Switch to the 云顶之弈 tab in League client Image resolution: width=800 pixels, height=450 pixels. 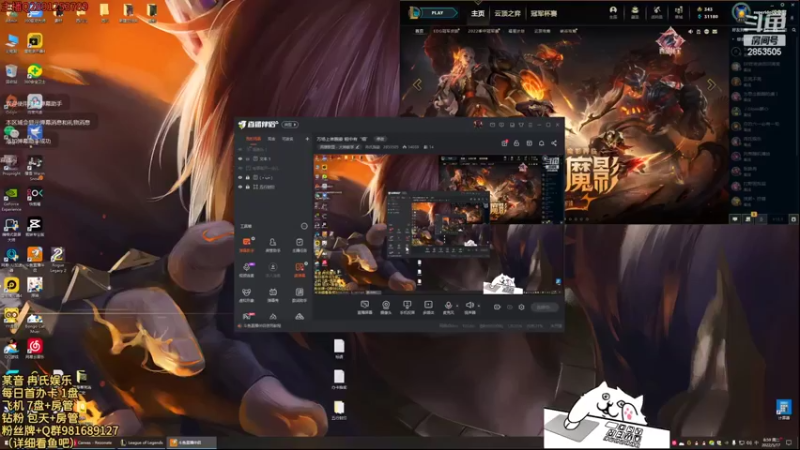point(507,13)
